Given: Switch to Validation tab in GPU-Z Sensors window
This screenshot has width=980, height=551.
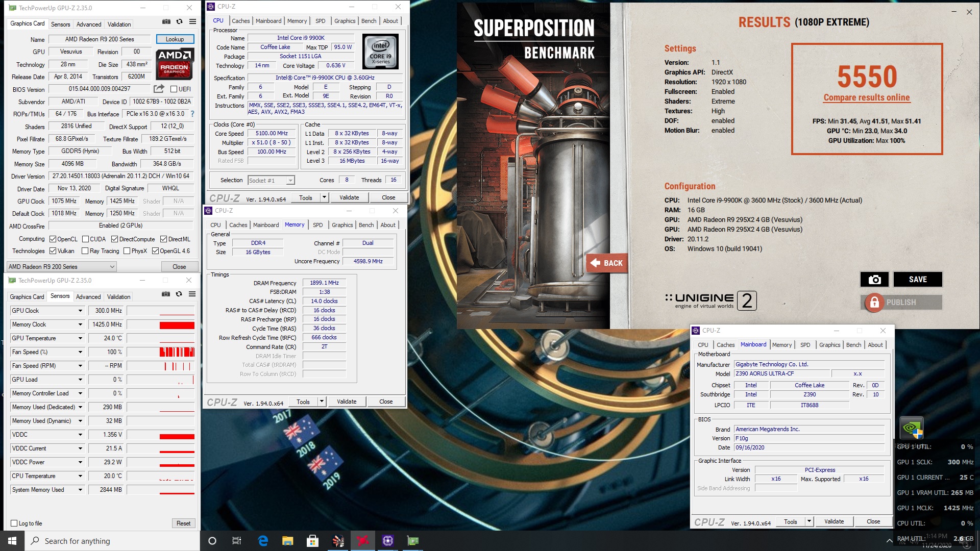Looking at the screenshot, I should coord(118,296).
